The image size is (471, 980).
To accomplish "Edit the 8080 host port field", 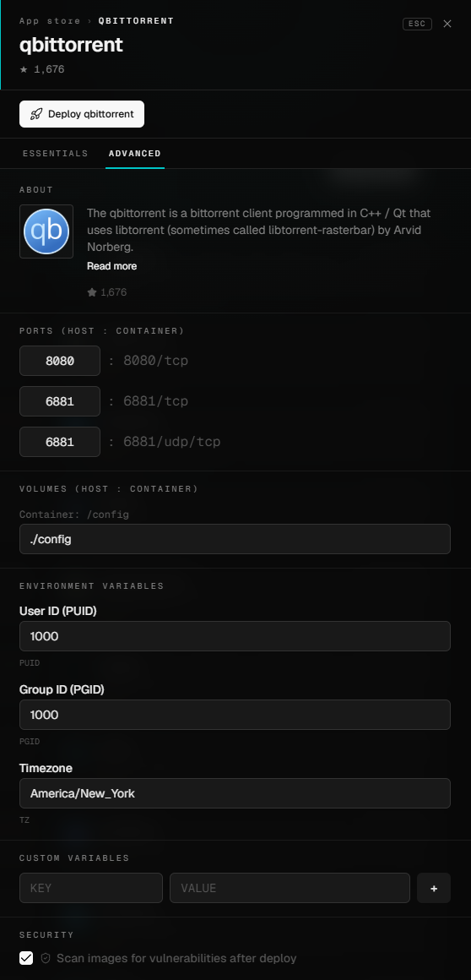I will pyautogui.click(x=60, y=361).
